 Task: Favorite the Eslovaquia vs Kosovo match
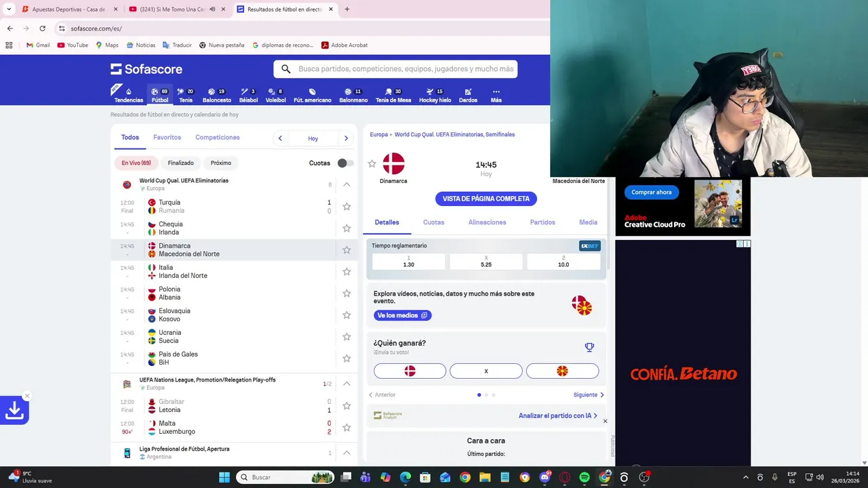pyautogui.click(x=347, y=315)
